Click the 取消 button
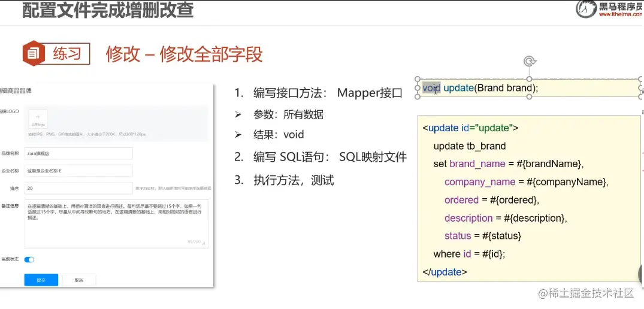This screenshot has width=644, height=309. (79, 280)
